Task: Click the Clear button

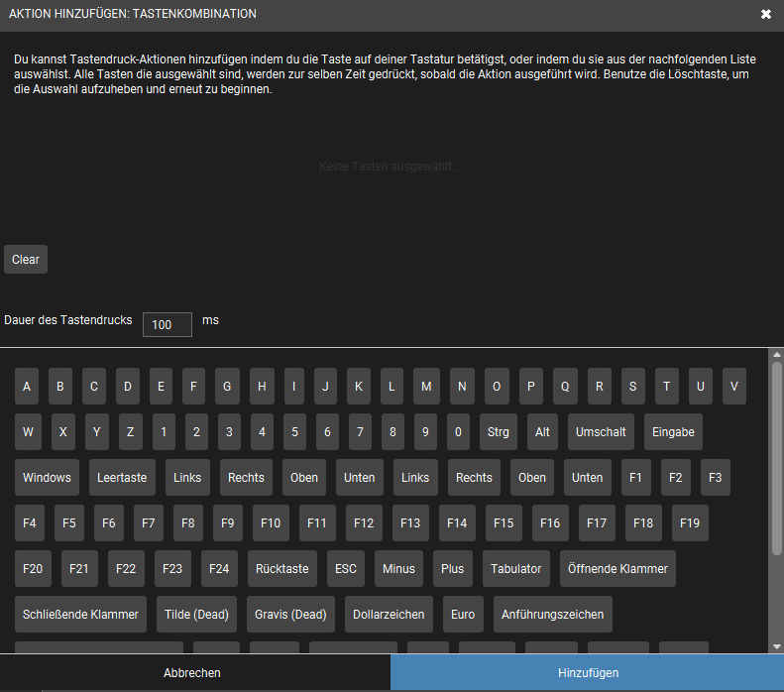Action: pyautogui.click(x=26, y=260)
